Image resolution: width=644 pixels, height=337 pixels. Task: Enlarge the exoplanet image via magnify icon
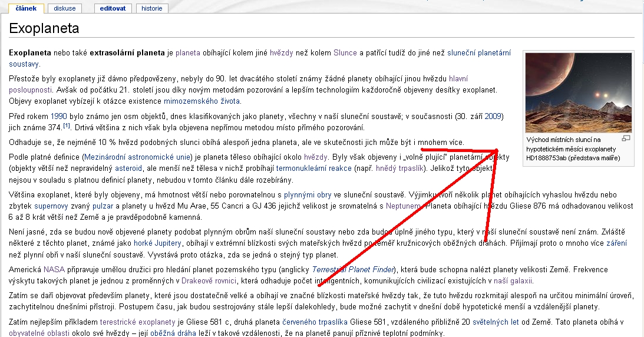click(626, 138)
